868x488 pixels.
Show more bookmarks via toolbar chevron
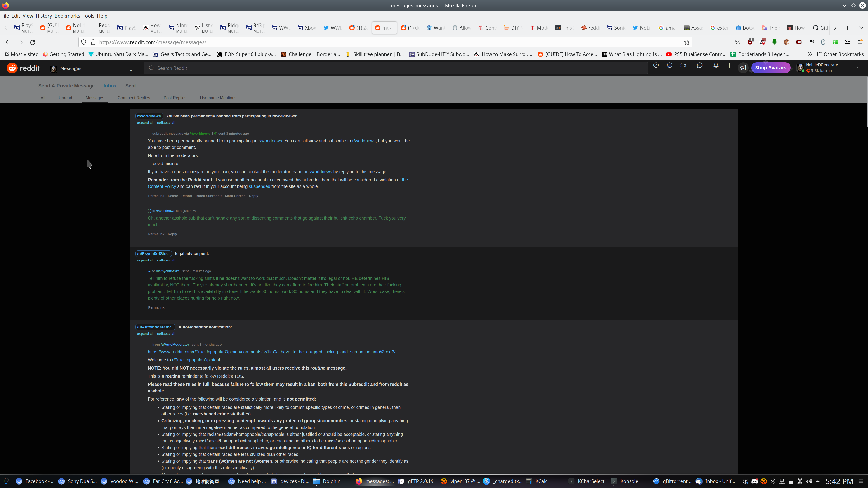click(x=810, y=54)
